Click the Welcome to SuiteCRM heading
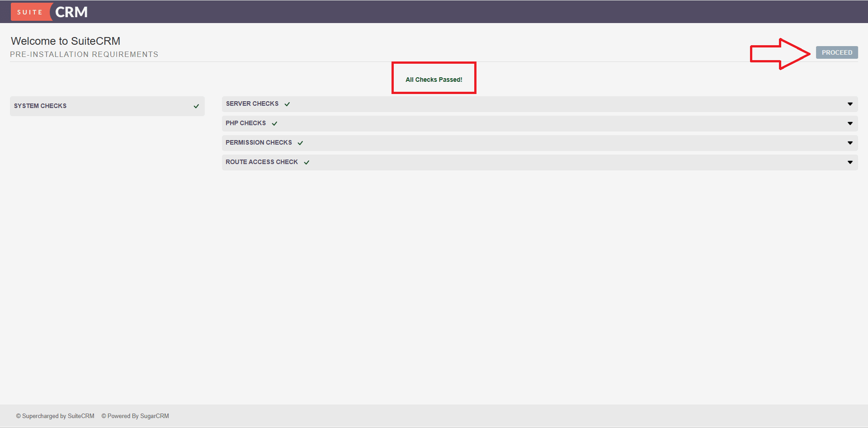Screen dimensions: 868x428 (66, 41)
